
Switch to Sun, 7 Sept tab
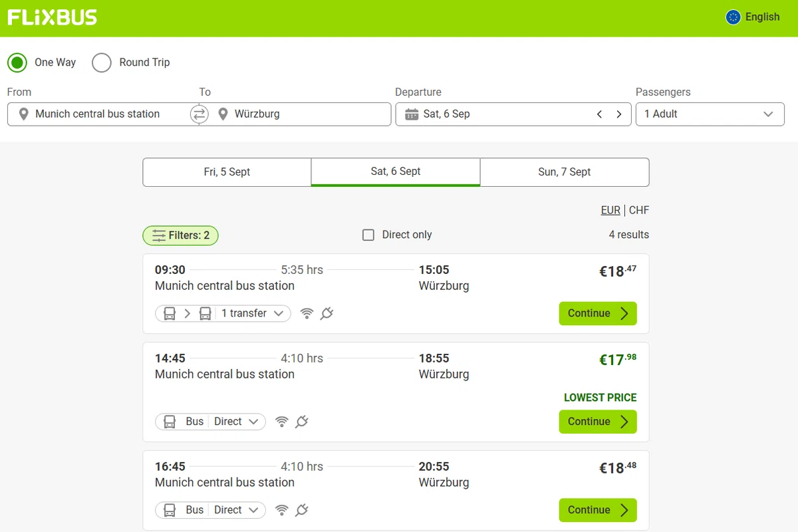[565, 172]
